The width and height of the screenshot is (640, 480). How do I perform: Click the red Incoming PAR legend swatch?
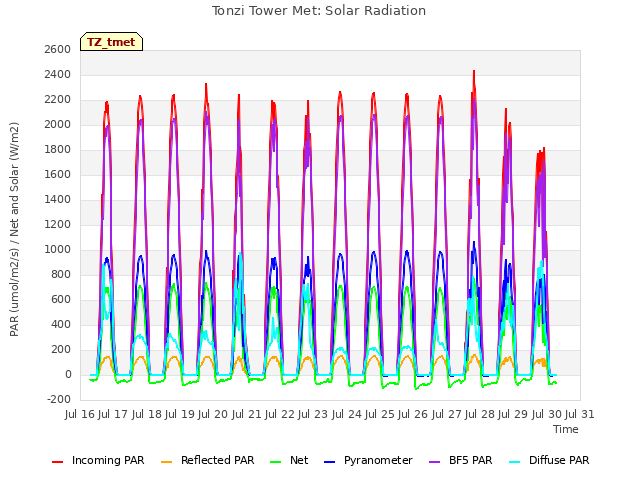pos(58,461)
